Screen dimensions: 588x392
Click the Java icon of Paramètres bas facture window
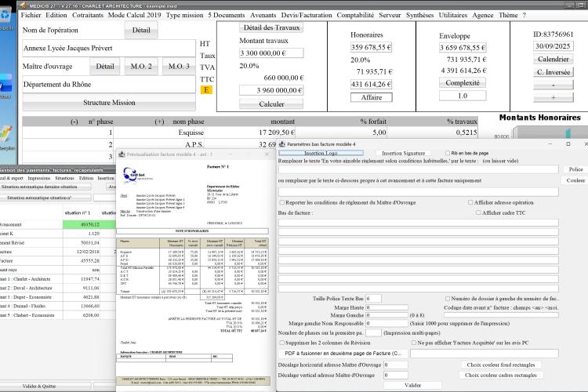click(281, 144)
